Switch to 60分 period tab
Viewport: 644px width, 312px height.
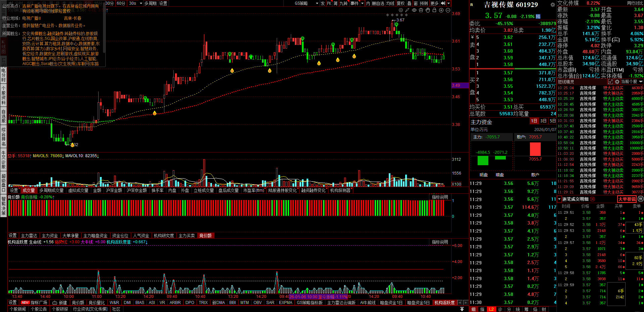click(121, 3)
